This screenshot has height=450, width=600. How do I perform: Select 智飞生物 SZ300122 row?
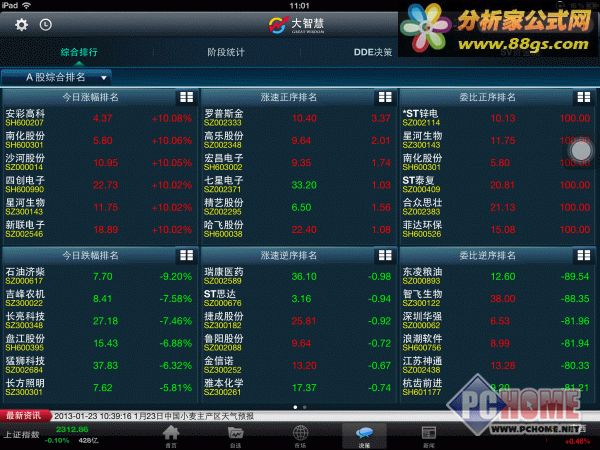(496, 298)
